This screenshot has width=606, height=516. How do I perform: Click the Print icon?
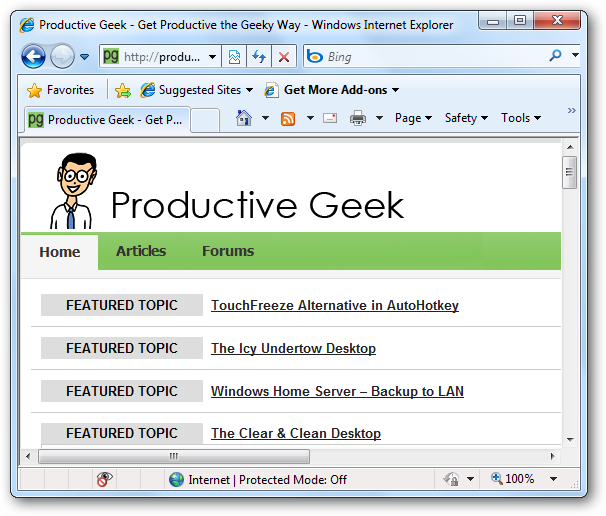pyautogui.click(x=358, y=118)
